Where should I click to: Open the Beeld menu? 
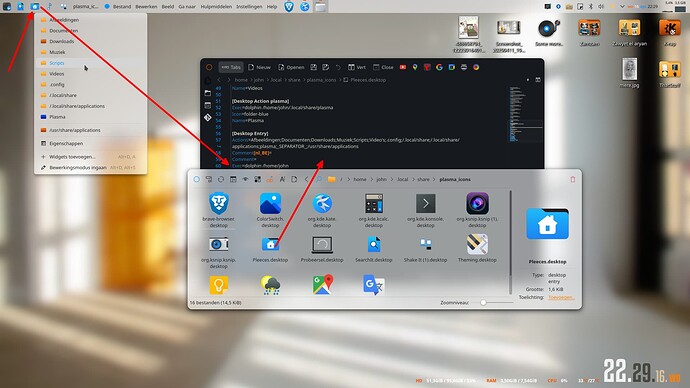tap(168, 7)
